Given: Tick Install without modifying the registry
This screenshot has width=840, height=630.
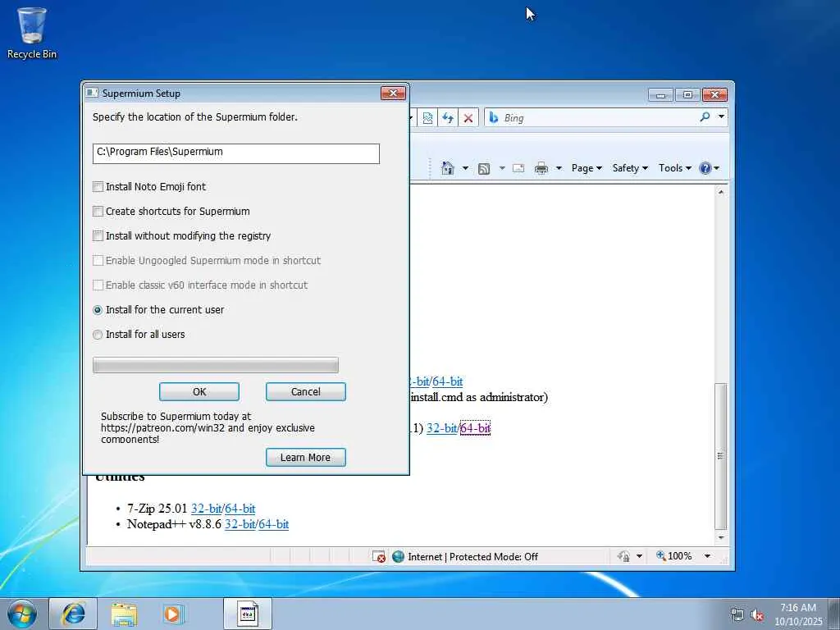Looking at the screenshot, I should coord(98,235).
